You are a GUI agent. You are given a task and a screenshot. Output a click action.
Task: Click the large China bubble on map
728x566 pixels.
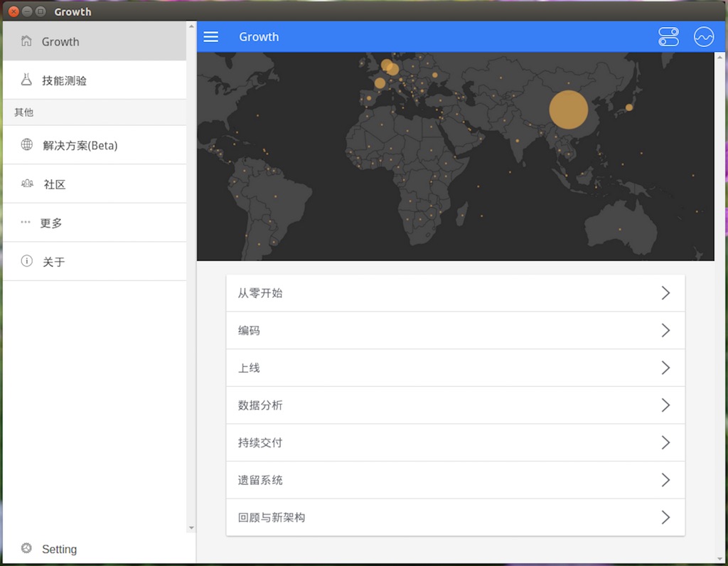568,110
